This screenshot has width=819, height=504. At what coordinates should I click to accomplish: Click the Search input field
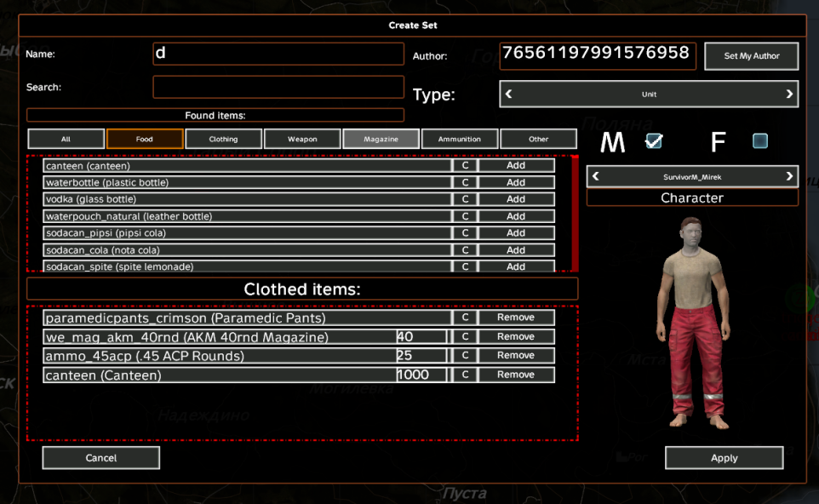[x=278, y=87]
